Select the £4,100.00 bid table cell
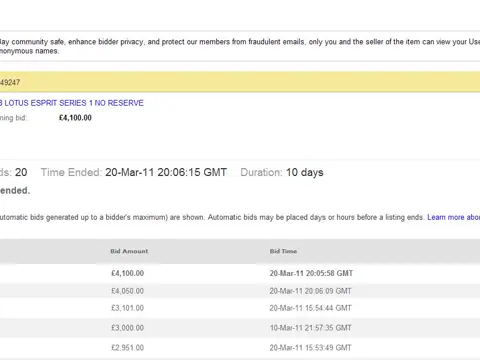480x360 pixels. [128, 273]
